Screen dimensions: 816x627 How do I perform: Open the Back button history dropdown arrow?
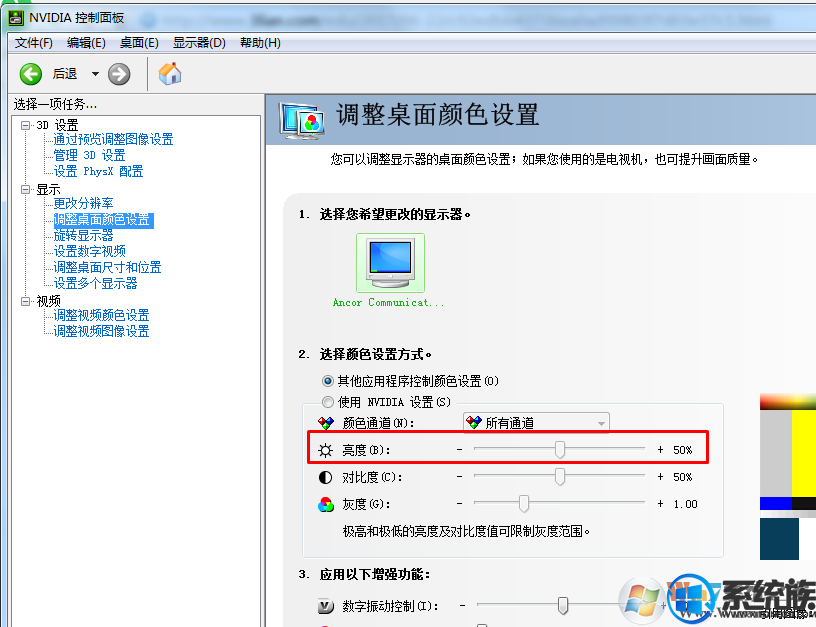95,74
